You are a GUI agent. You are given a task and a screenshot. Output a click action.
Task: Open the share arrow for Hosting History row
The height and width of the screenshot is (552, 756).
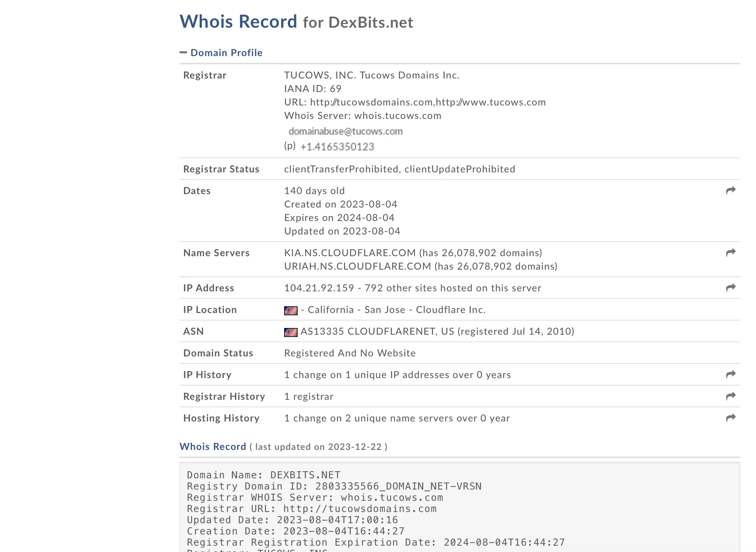point(731,418)
